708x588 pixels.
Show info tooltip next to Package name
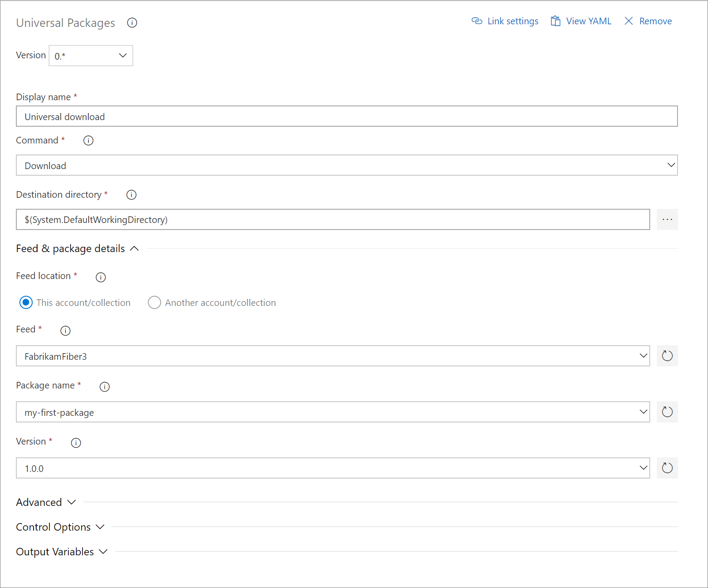tap(105, 387)
